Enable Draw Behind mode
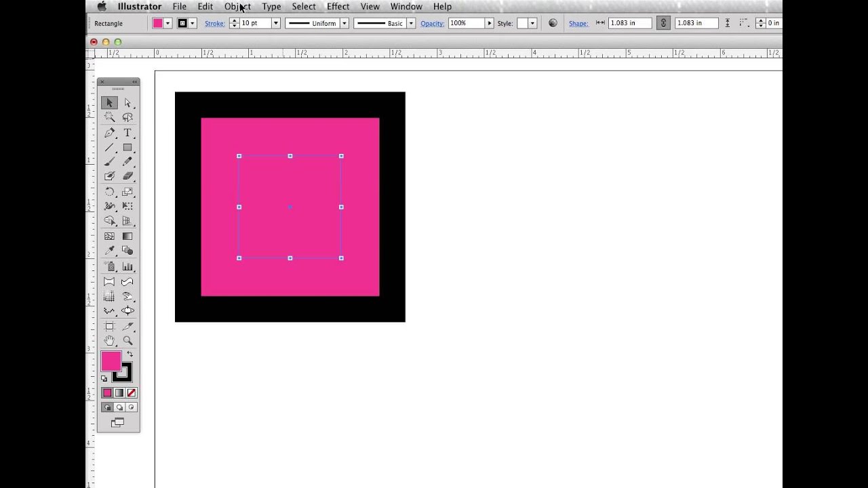Screen dimensions: 868x488 tap(119, 407)
